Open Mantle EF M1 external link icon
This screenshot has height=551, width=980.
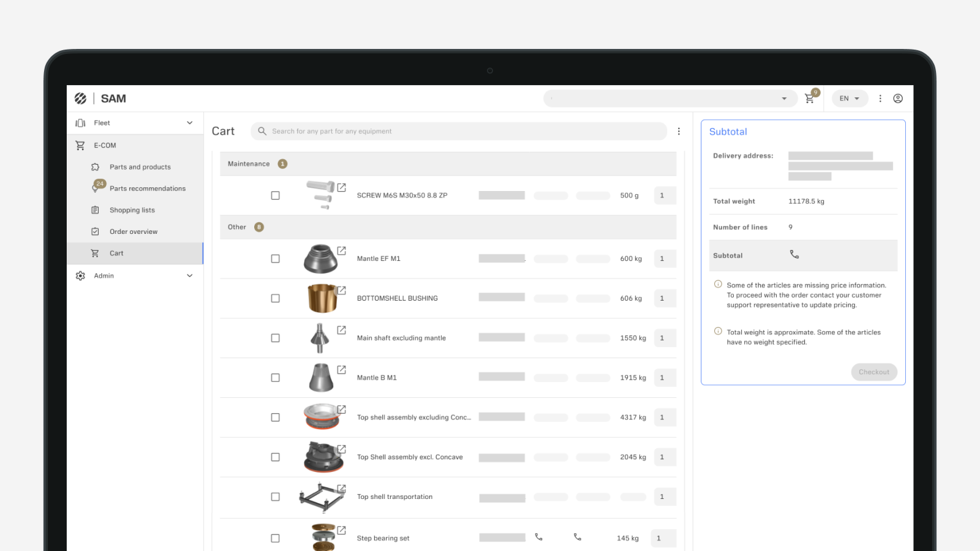342,251
